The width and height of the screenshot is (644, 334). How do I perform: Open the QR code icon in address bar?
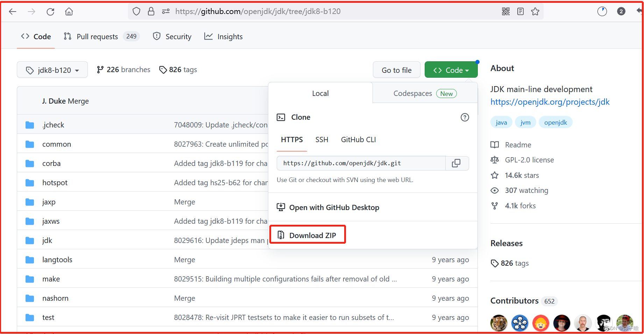coord(506,12)
